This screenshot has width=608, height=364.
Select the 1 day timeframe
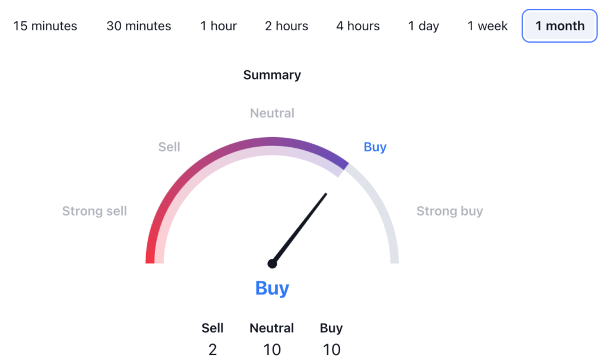tap(424, 26)
